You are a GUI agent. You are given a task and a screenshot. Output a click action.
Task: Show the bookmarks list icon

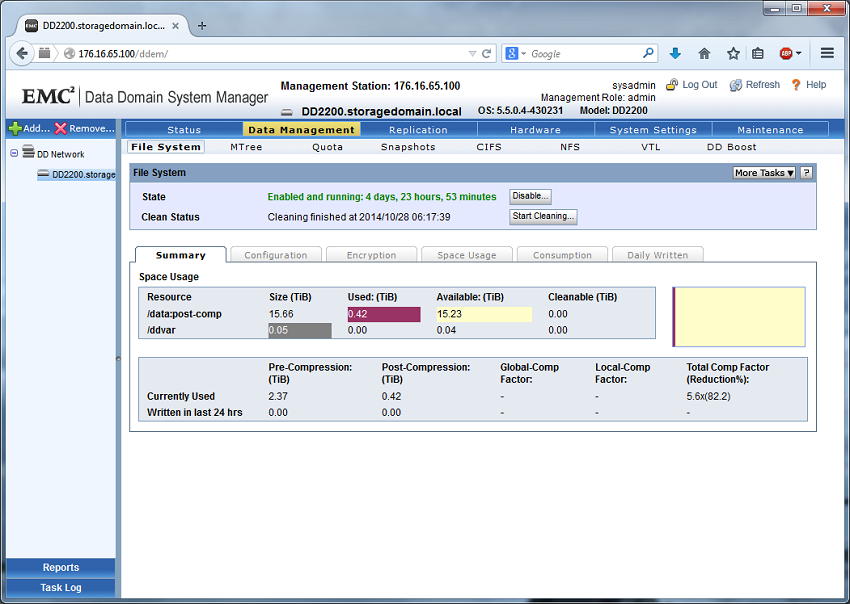pos(758,54)
